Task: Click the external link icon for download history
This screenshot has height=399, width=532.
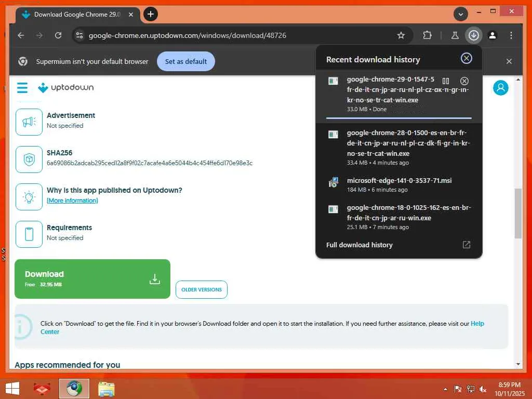Action: coord(466,245)
